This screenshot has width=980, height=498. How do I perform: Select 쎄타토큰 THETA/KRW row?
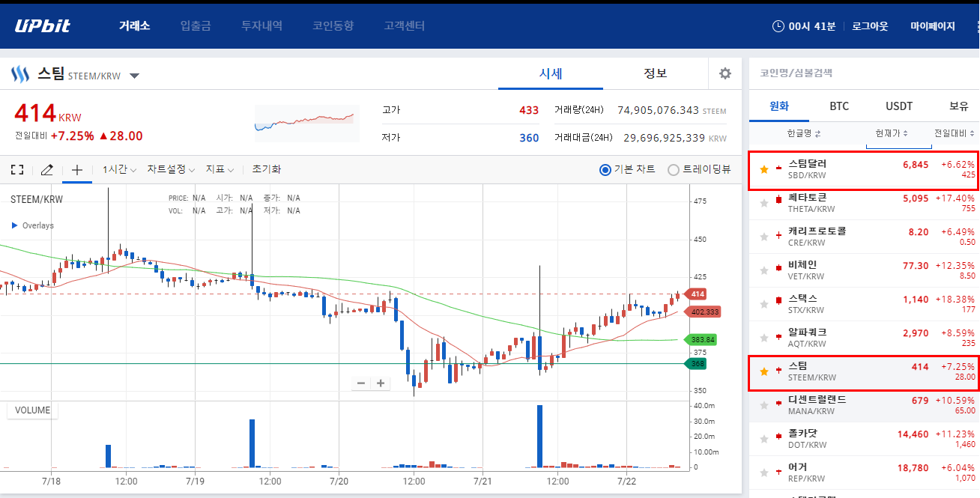(864, 204)
